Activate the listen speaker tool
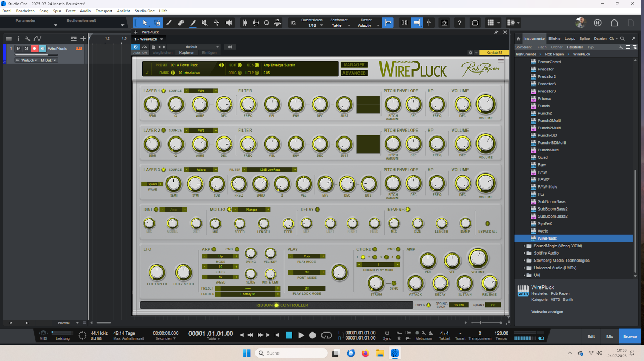This screenshot has width=644, height=361. 230,23
